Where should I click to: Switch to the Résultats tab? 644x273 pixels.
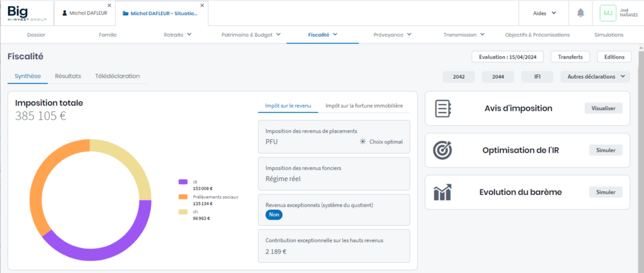(x=68, y=76)
